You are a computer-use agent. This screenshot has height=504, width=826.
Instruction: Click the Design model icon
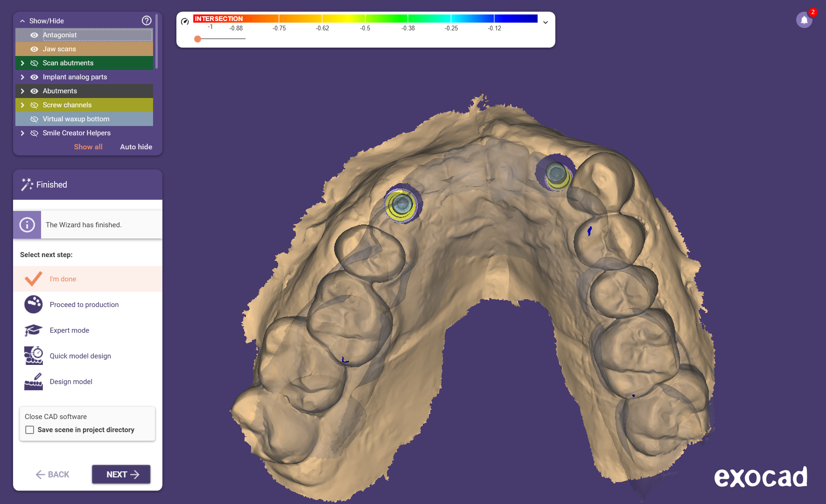34,382
